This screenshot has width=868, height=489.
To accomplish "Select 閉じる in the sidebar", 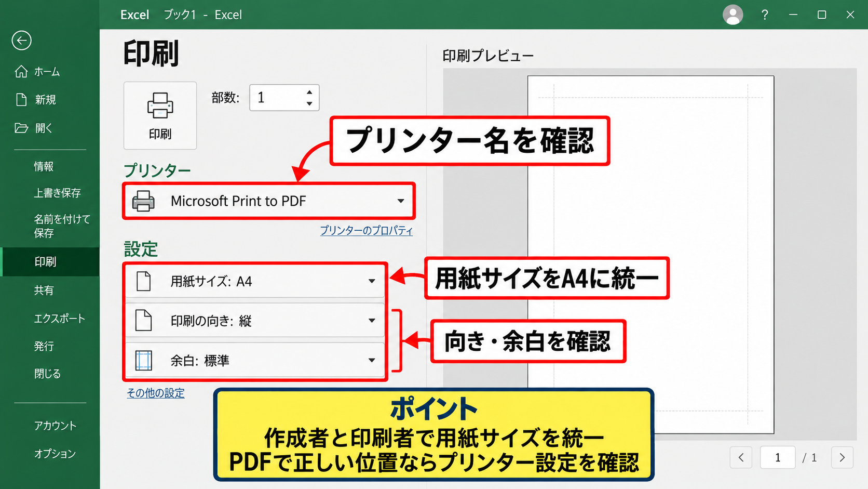I will 47,374.
